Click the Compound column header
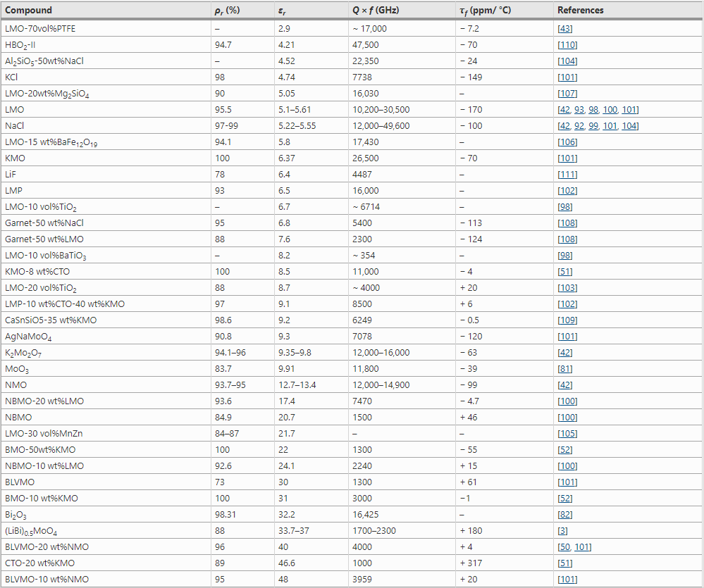The height and width of the screenshot is (588, 704). (28, 10)
